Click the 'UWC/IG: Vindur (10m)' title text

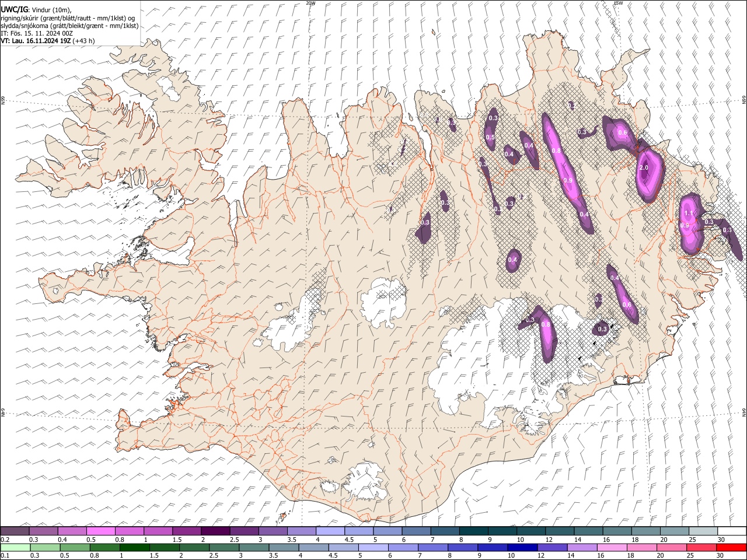(36, 9)
